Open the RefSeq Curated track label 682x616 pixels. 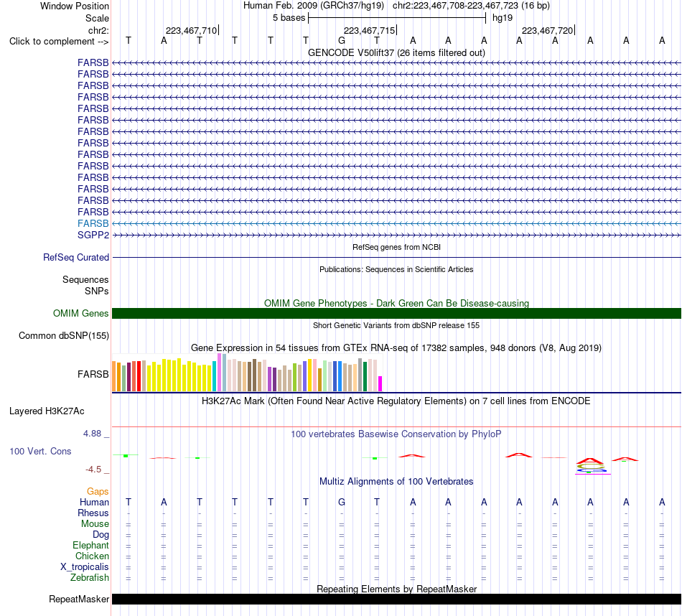pyautogui.click(x=76, y=257)
